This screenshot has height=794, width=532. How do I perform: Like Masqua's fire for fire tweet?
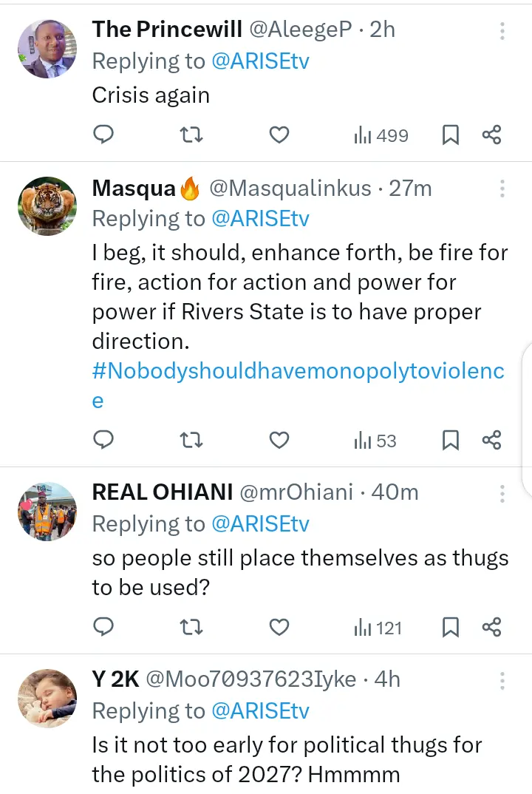[x=279, y=441]
